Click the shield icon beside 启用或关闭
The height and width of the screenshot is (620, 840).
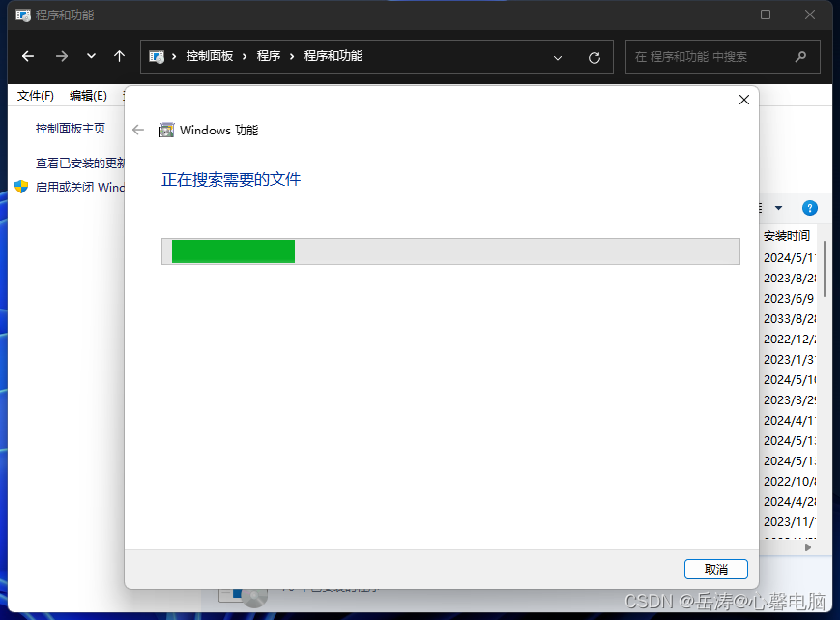pyautogui.click(x=21, y=187)
